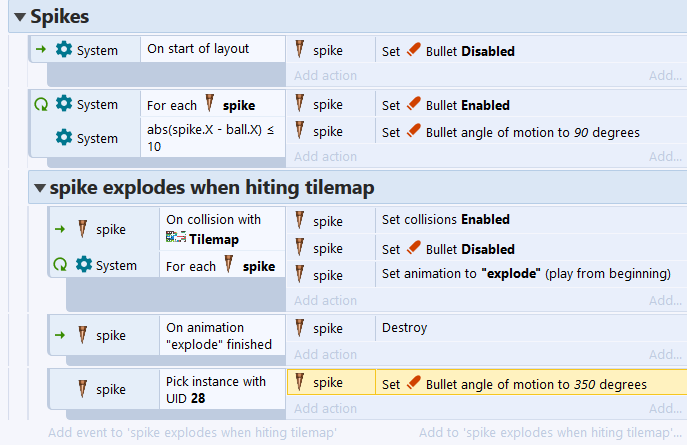Click the Bullet icon in the 90 degrees action
This screenshot has height=445, width=687.
click(414, 132)
